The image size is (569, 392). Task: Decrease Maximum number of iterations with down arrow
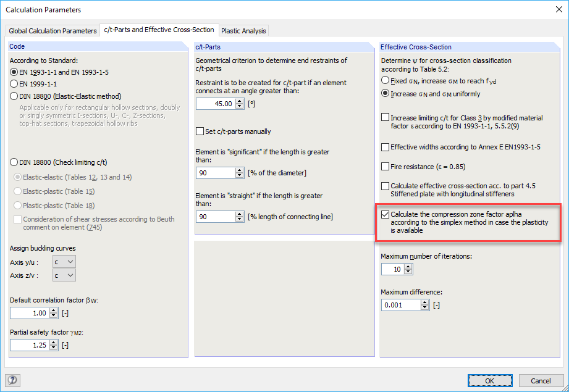(x=409, y=271)
